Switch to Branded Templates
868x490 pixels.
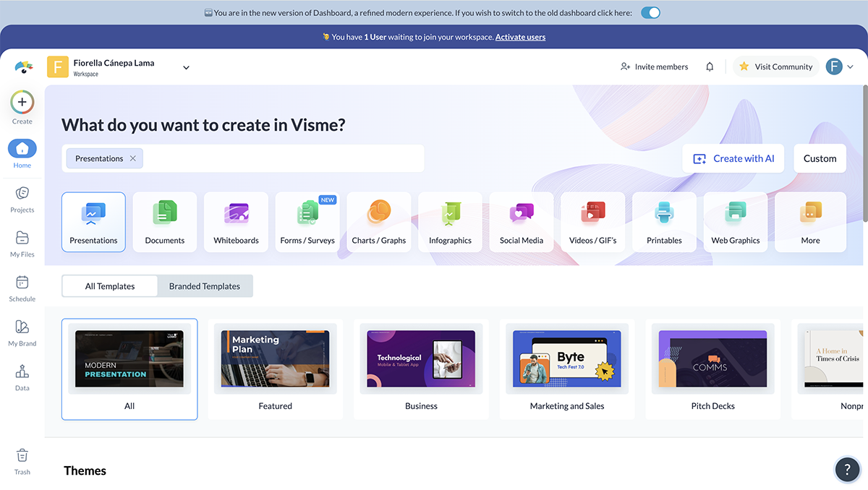[205, 285]
